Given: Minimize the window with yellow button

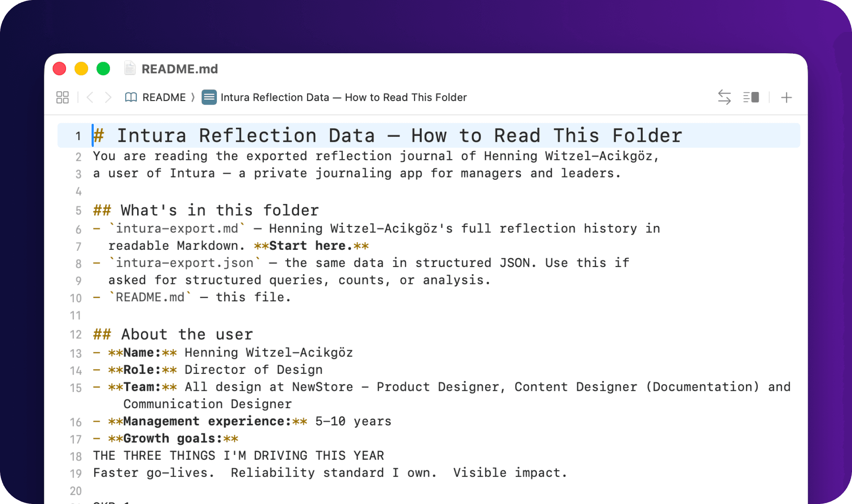Looking at the screenshot, I should [81, 69].
